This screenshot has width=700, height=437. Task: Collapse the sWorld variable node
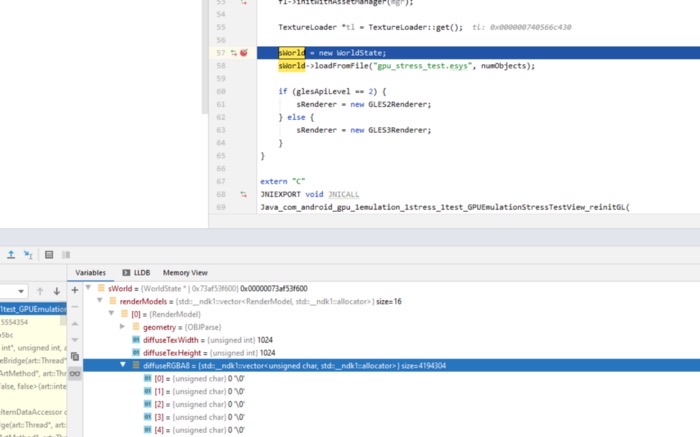click(x=89, y=288)
